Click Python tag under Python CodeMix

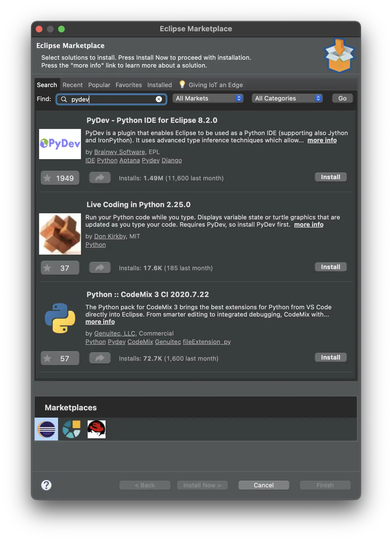(x=95, y=342)
